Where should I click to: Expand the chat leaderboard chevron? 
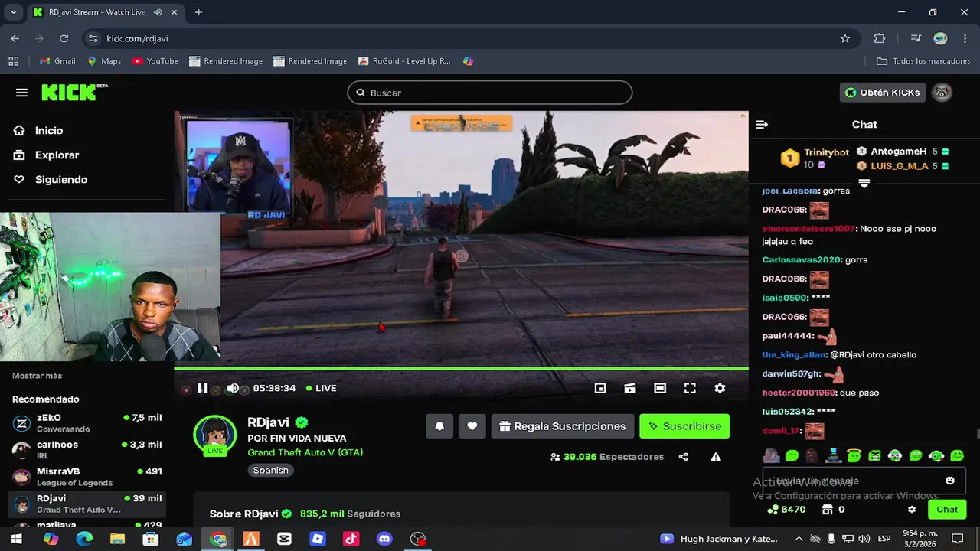click(864, 184)
